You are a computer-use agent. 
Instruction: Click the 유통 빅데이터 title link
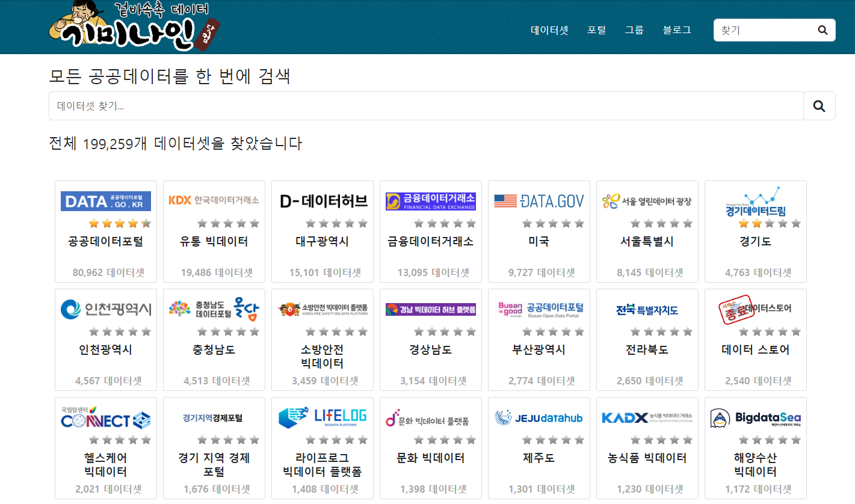tap(214, 242)
